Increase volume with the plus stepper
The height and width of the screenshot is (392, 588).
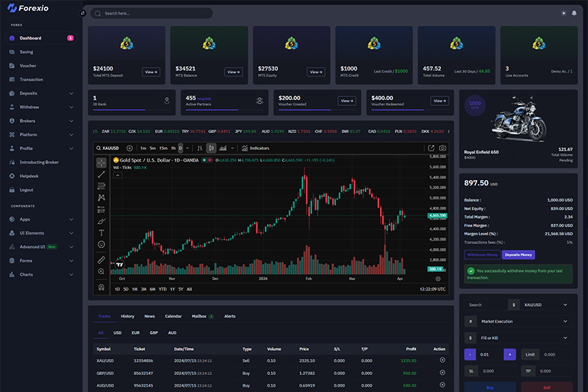click(509, 354)
